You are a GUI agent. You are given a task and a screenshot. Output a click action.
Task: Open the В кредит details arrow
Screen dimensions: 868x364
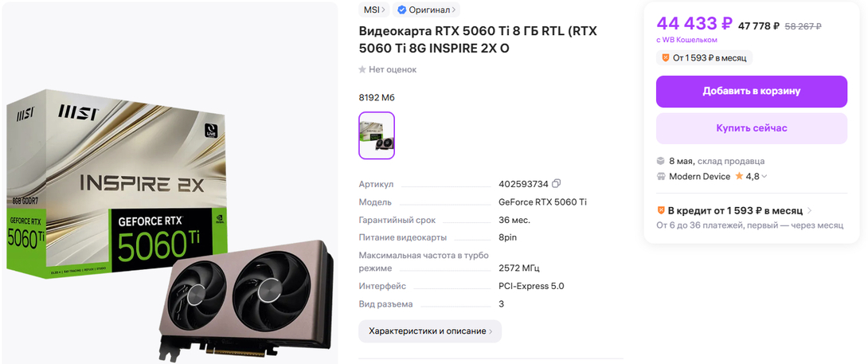809,211
